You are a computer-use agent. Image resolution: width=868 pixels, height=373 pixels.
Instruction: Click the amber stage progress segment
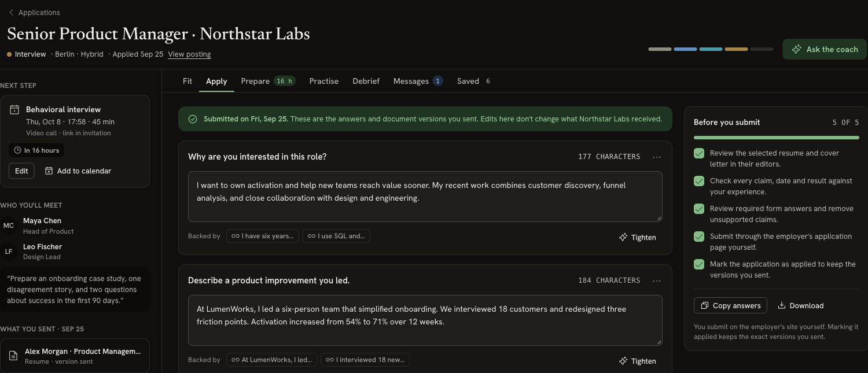(x=736, y=49)
